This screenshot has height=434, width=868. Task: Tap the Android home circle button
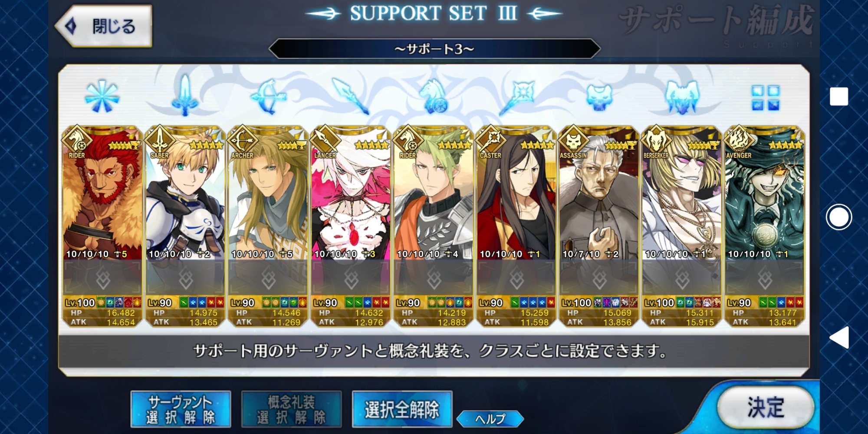(x=838, y=217)
